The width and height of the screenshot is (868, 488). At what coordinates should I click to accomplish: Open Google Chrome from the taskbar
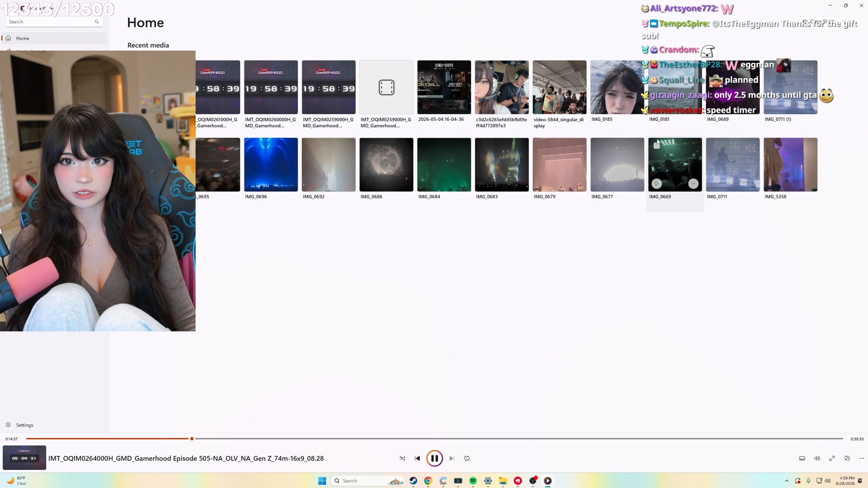pyautogui.click(x=428, y=481)
